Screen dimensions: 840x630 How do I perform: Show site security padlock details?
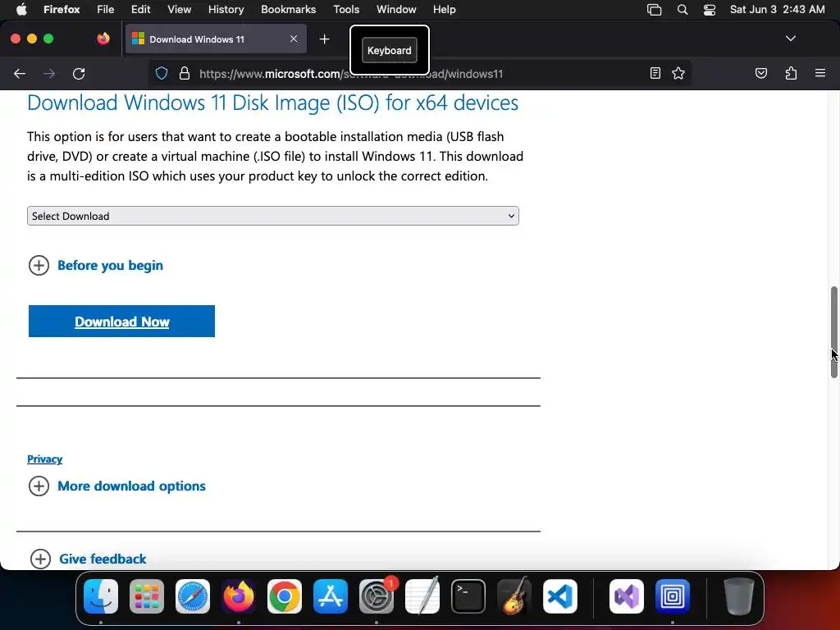[185, 73]
